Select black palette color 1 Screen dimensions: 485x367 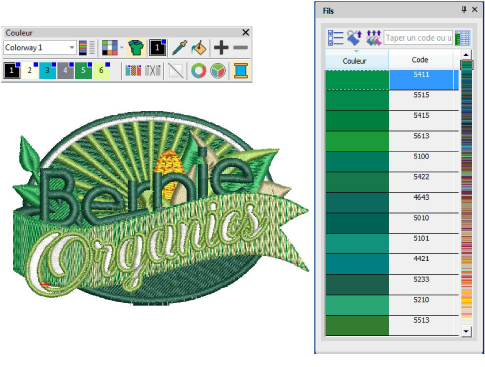tap(12, 70)
